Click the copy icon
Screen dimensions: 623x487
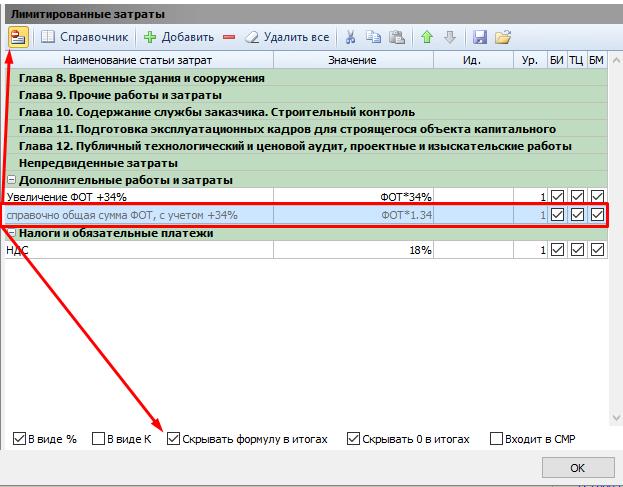pos(373,37)
